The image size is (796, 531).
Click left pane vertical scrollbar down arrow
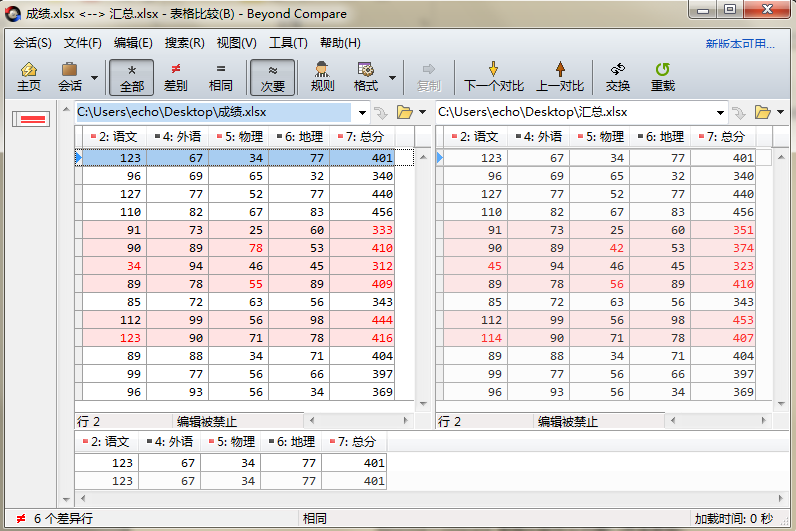(x=423, y=404)
